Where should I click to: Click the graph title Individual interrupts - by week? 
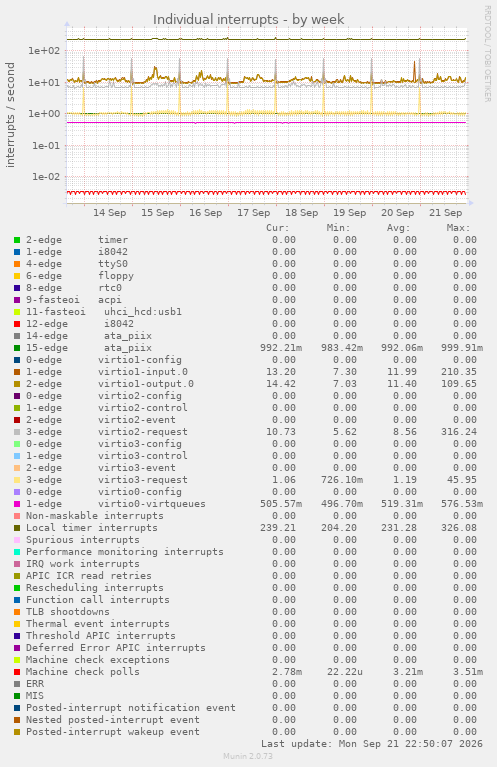[248, 20]
